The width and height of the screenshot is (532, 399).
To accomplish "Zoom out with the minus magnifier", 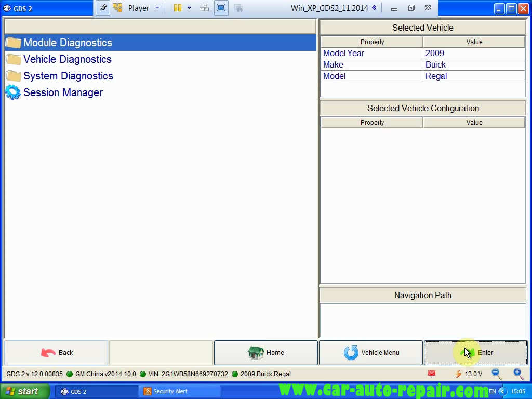I will pyautogui.click(x=497, y=374).
